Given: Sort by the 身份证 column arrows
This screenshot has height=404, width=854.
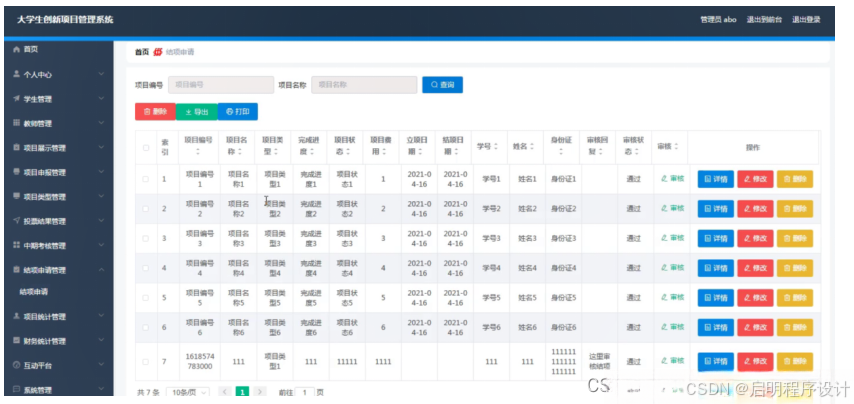Looking at the screenshot, I should pyautogui.click(x=563, y=154).
